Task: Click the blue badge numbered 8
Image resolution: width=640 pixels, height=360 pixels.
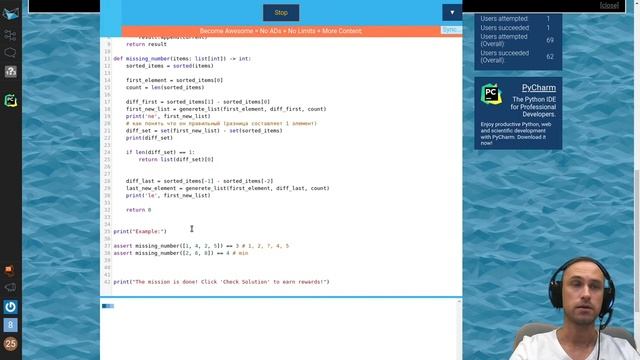Action: tap(11, 325)
